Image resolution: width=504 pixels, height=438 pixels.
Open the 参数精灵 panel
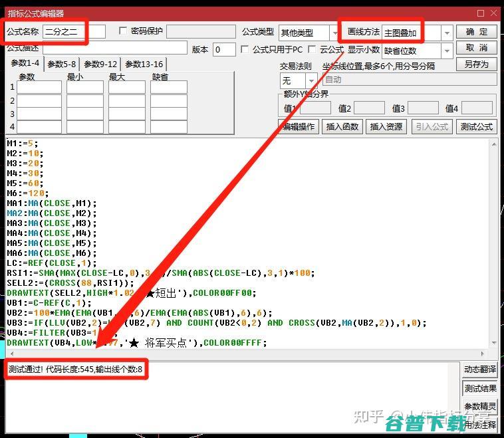[x=480, y=407]
